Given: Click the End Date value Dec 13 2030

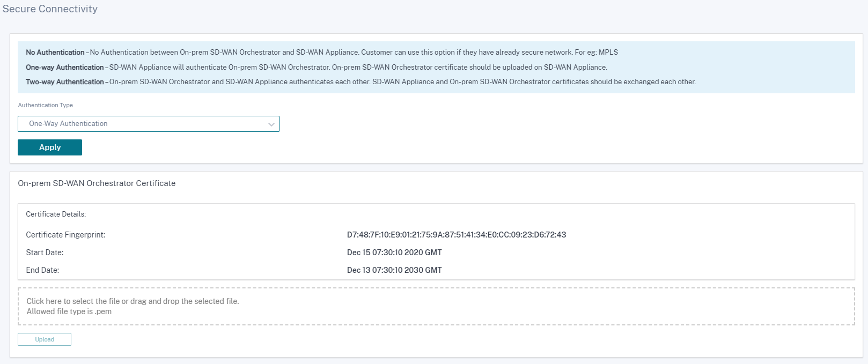Looking at the screenshot, I should coord(394,270).
